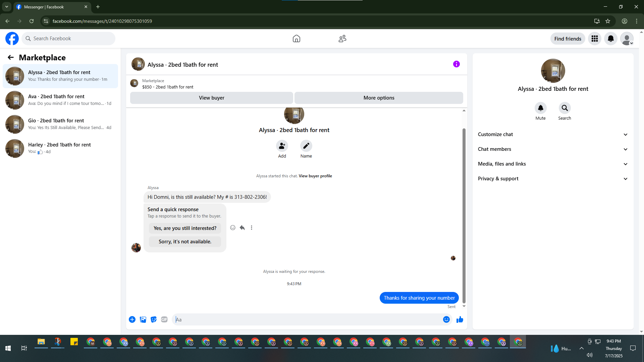Click the pencil Name edit icon
Viewport: 644px width, 362px height.
tap(306, 146)
